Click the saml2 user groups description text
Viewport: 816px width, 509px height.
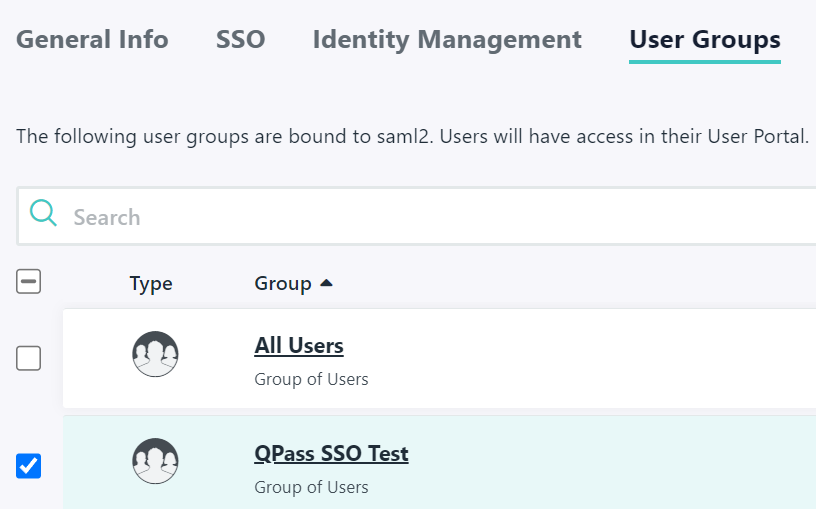click(x=413, y=136)
